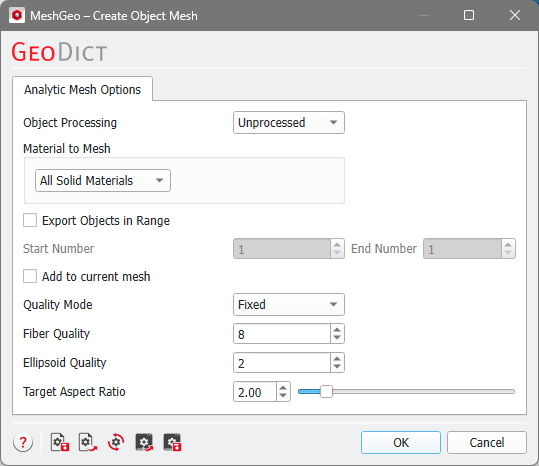539x466 pixels.
Task: Click inside the Ellipsoid Quality value field
Action: (282, 363)
